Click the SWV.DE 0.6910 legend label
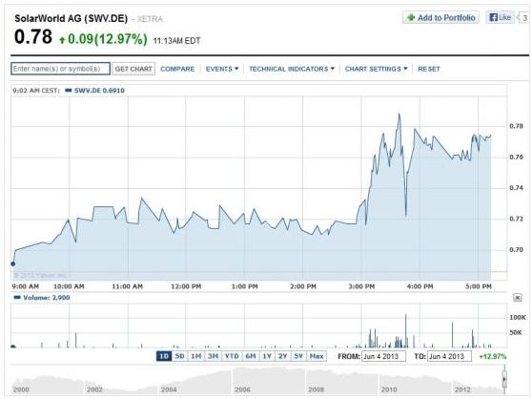Viewport: 532px width, 399px height. 99,91
